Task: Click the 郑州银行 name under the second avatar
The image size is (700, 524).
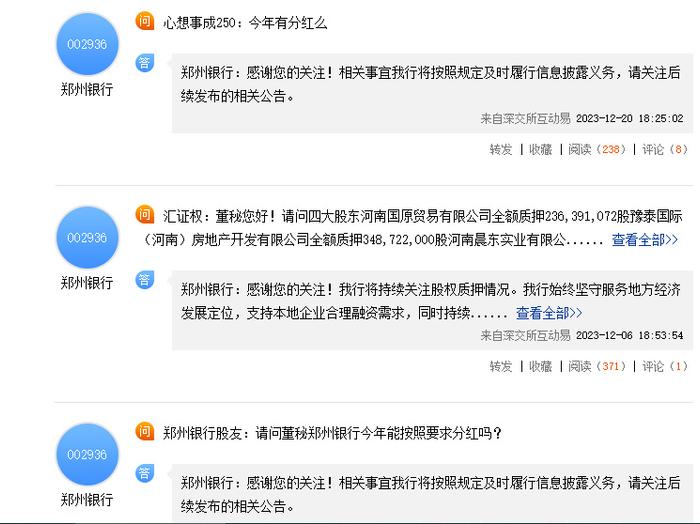Action: (87, 283)
